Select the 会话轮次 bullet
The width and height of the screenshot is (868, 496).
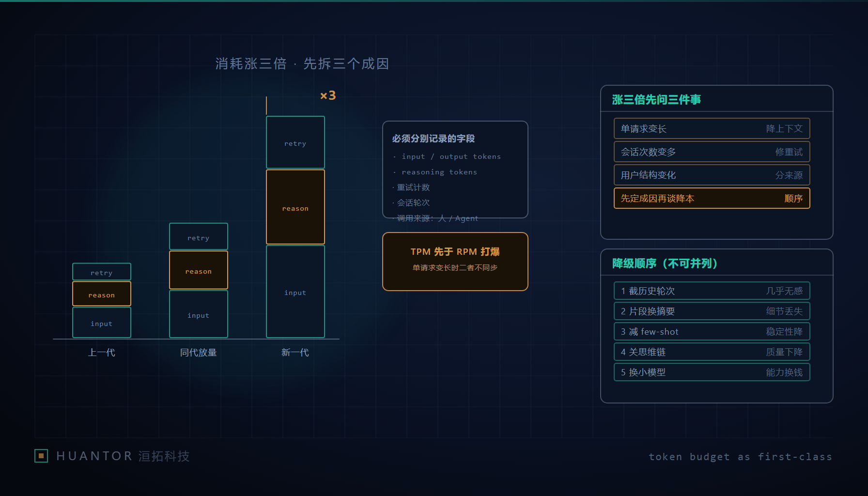(x=411, y=203)
